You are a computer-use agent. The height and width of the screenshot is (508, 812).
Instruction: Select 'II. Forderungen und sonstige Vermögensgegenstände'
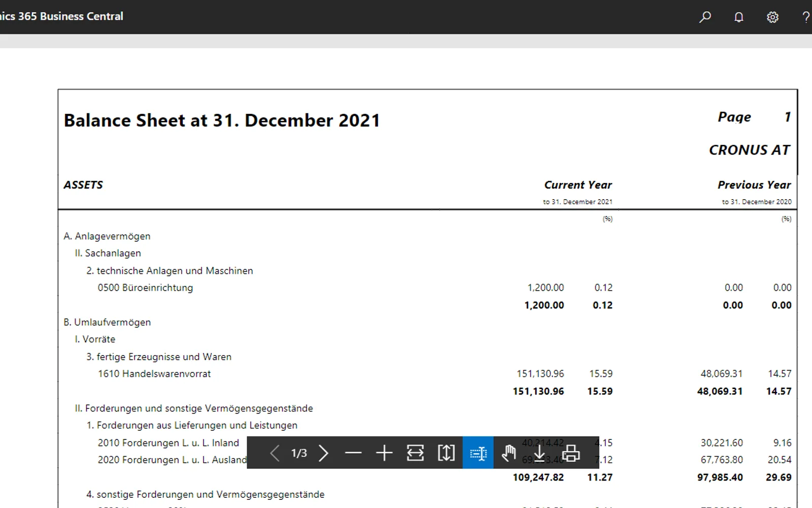(x=194, y=408)
